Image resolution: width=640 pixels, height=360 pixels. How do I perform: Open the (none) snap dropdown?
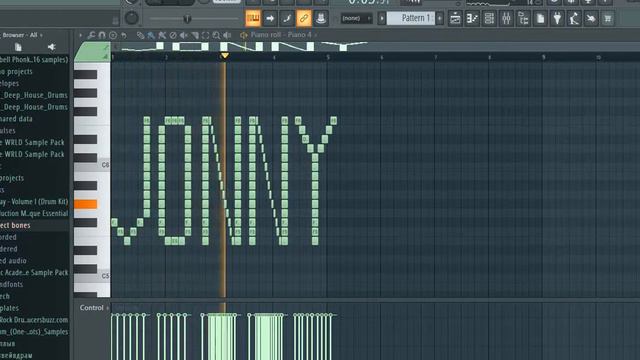tap(356, 18)
